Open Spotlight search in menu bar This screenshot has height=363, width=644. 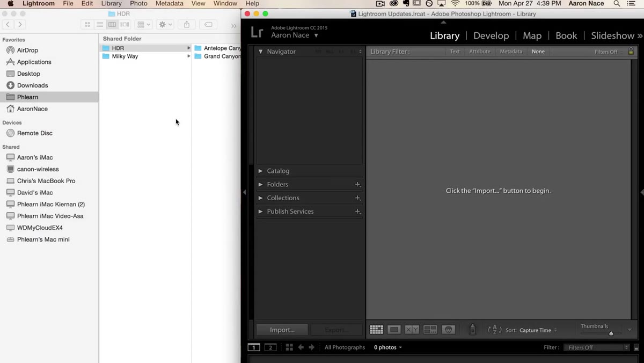[617, 4]
